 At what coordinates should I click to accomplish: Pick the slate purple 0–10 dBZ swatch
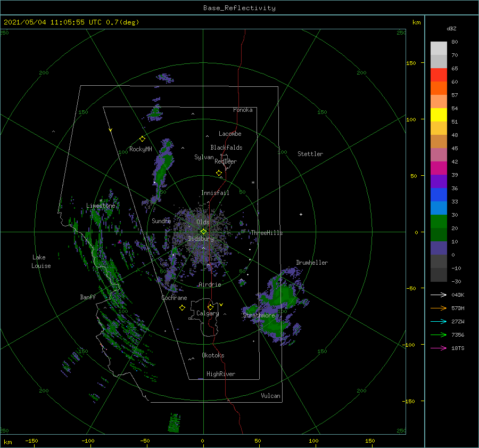(x=439, y=248)
